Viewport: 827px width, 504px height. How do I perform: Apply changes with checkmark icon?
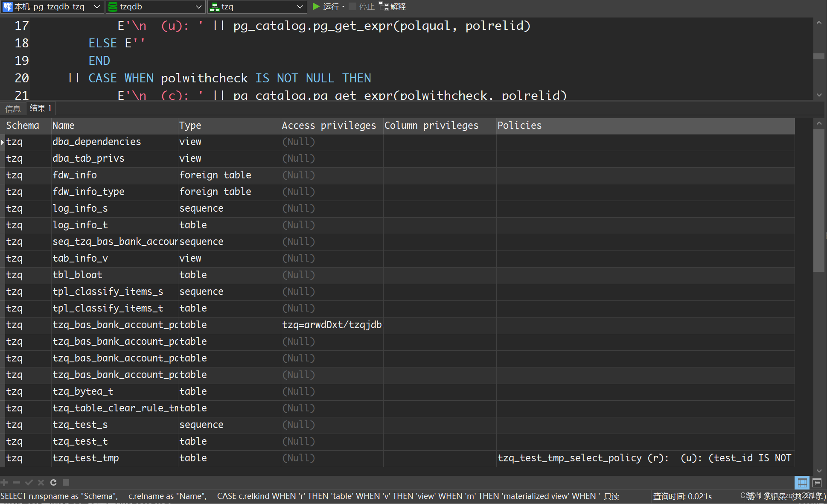[x=29, y=482]
